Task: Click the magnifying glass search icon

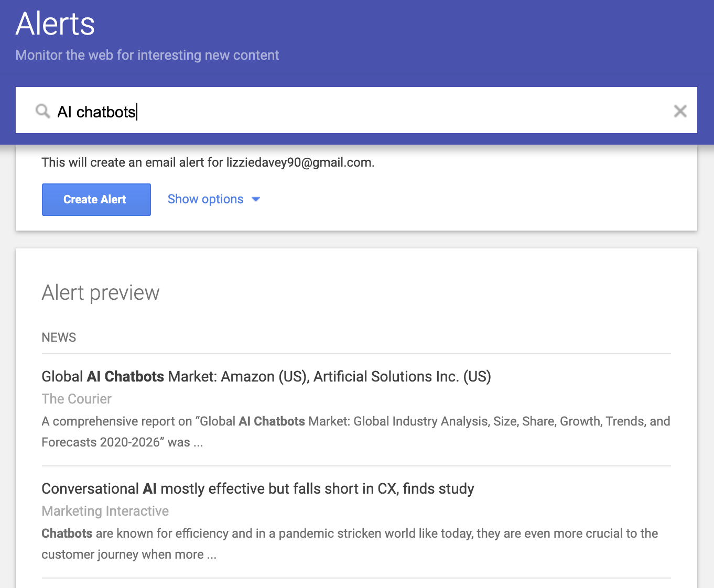Action: pyautogui.click(x=42, y=111)
